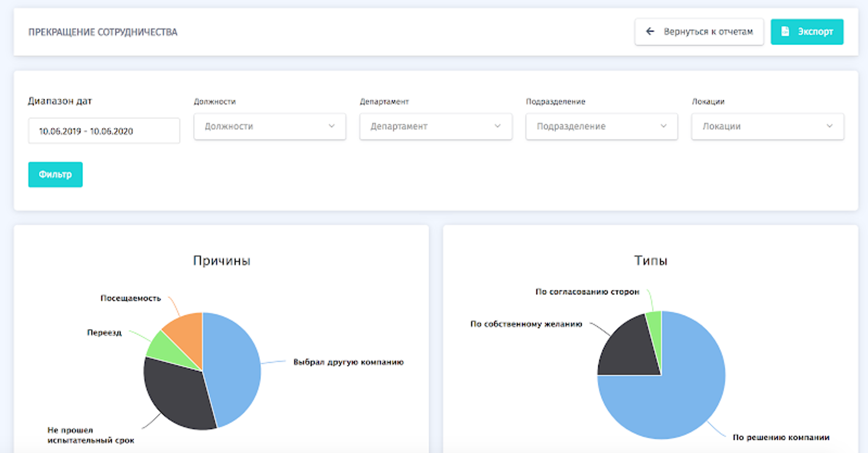Click ПРЕКРАЩЕНИЕ СОТРУДНИЧЕСТВА page heading

(103, 32)
